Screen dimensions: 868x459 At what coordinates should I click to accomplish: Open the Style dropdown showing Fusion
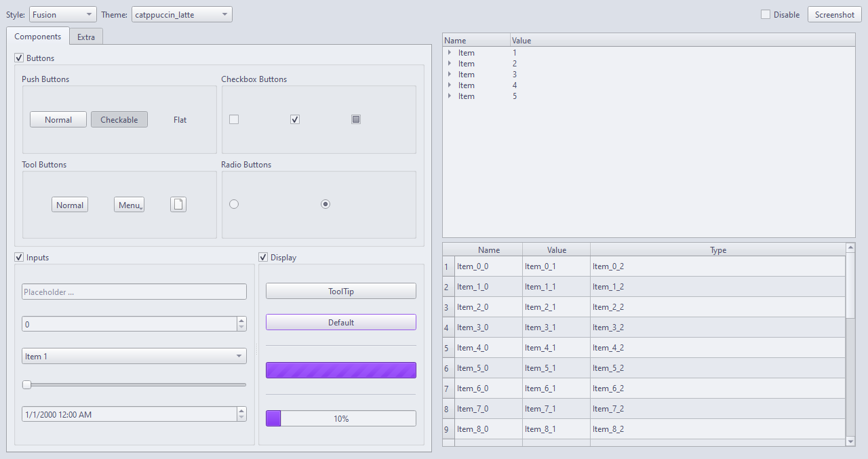(63, 15)
